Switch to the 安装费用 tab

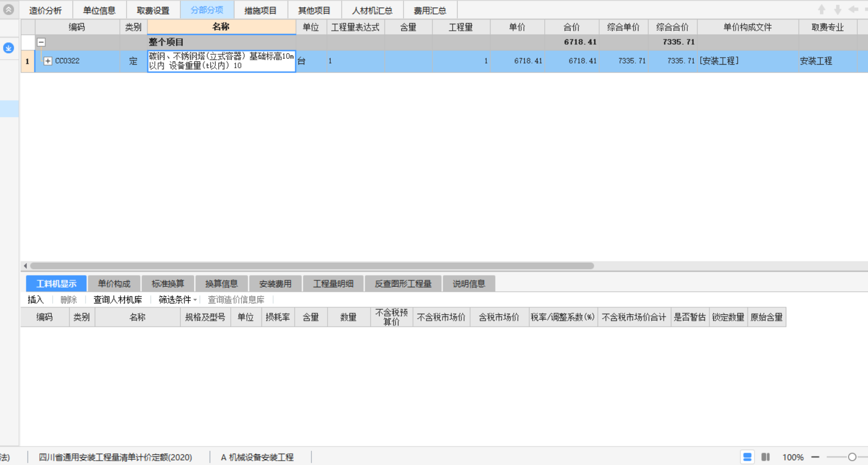pyautogui.click(x=275, y=284)
